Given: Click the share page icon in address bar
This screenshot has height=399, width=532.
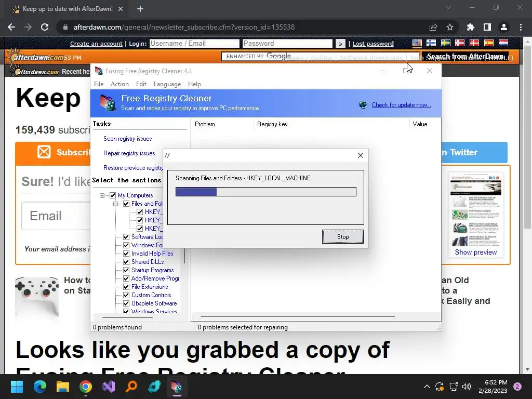Looking at the screenshot, I should 433,27.
